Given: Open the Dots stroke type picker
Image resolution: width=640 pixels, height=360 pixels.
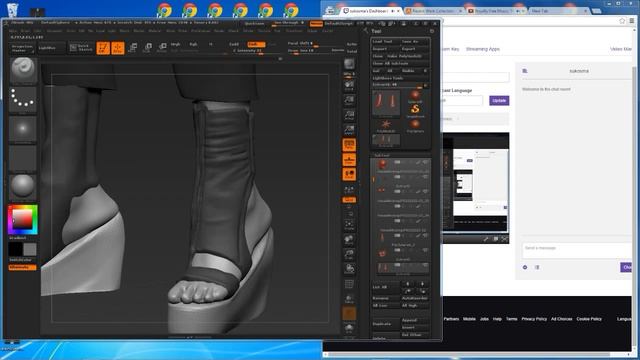Looking at the screenshot, I should click(23, 99).
